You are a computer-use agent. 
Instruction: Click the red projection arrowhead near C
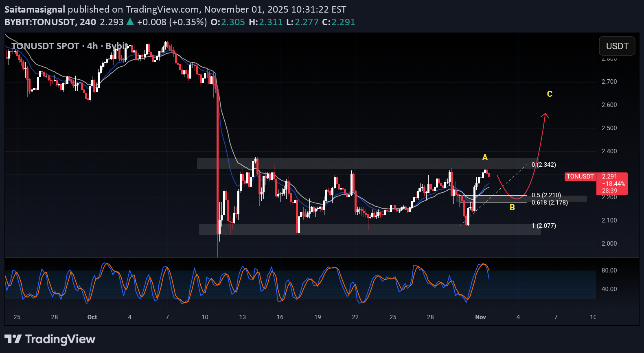click(545, 115)
